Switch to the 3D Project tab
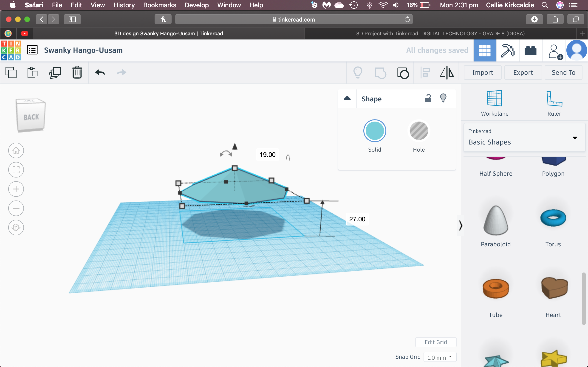Viewport: 588px width, 367px height. pos(440,33)
